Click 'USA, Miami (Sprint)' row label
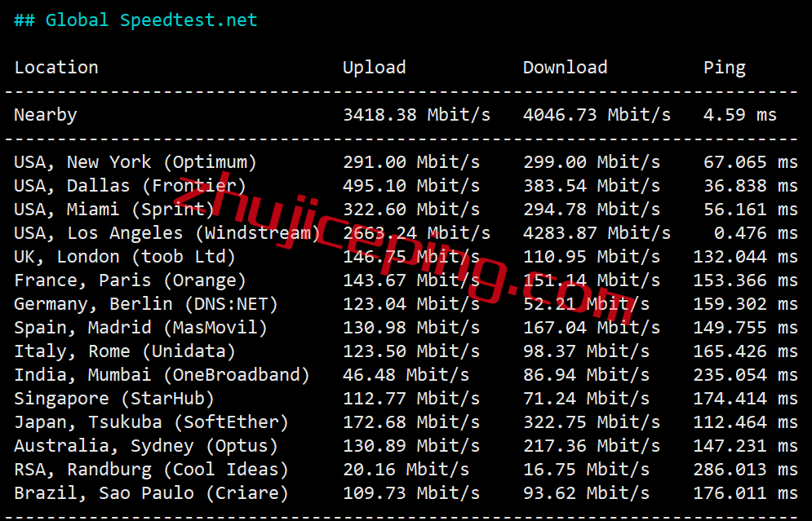The image size is (812, 521). [114, 210]
